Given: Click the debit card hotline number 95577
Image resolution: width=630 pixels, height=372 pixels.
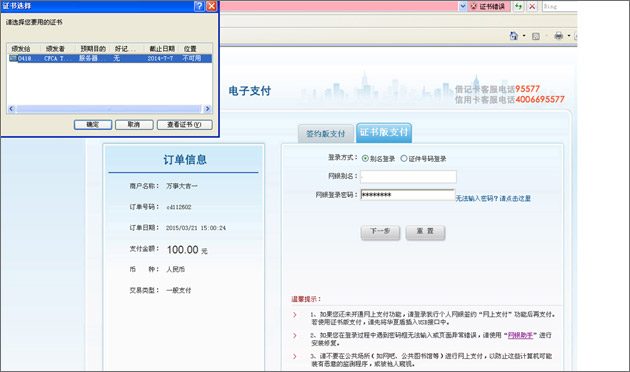Looking at the screenshot, I should click(x=528, y=89).
